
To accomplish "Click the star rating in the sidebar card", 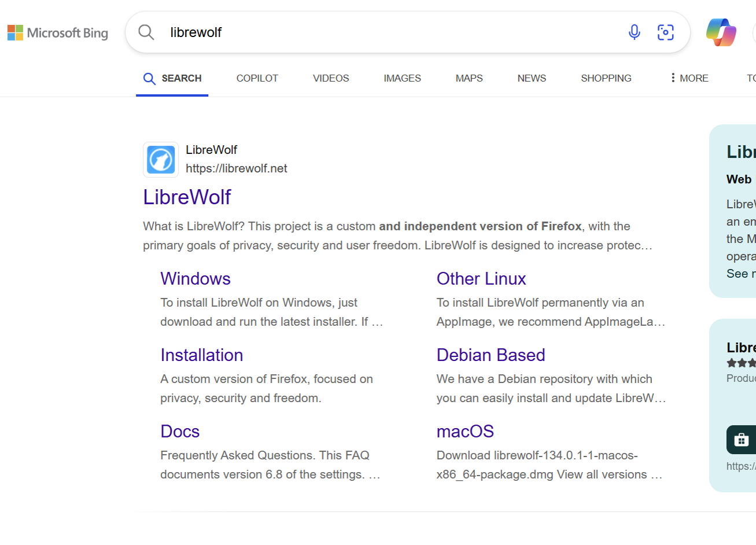I will [741, 363].
